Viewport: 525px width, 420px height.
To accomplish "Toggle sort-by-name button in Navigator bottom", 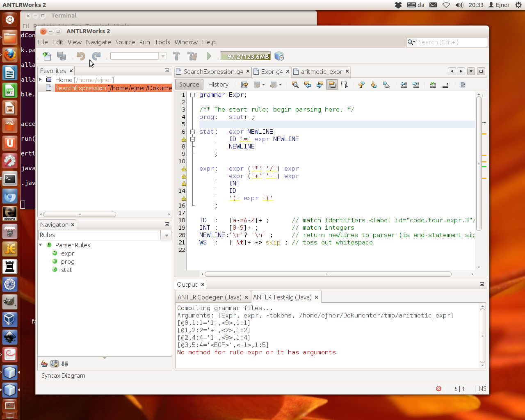I will (55, 364).
